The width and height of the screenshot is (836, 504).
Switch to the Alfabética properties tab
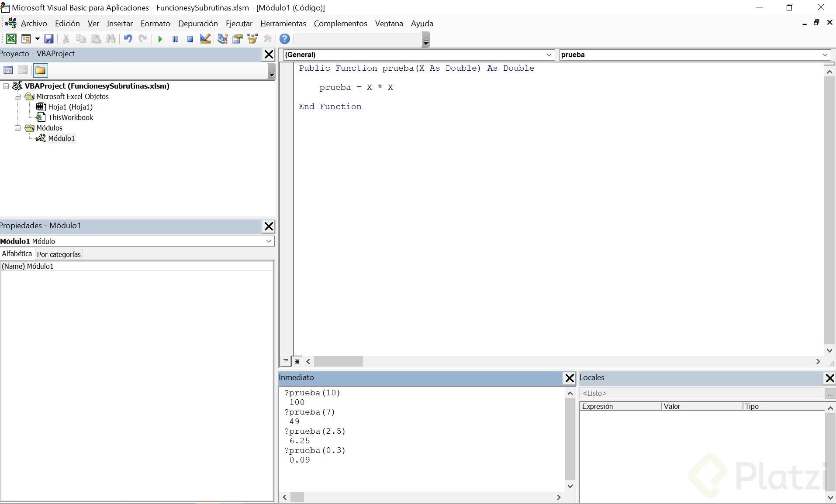[x=17, y=254]
